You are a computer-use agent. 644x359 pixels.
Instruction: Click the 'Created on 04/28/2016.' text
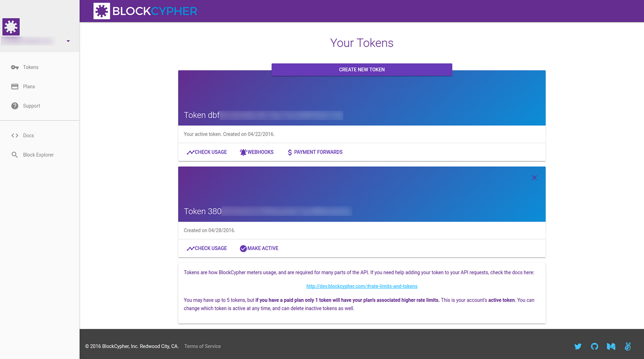pos(210,230)
